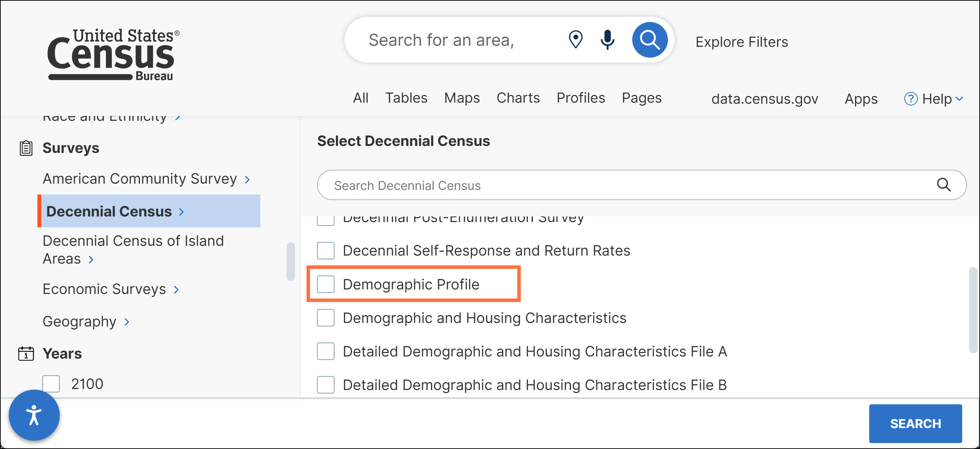Click the blue magnifying glass search button
The width and height of the screenshot is (980, 449).
649,39
